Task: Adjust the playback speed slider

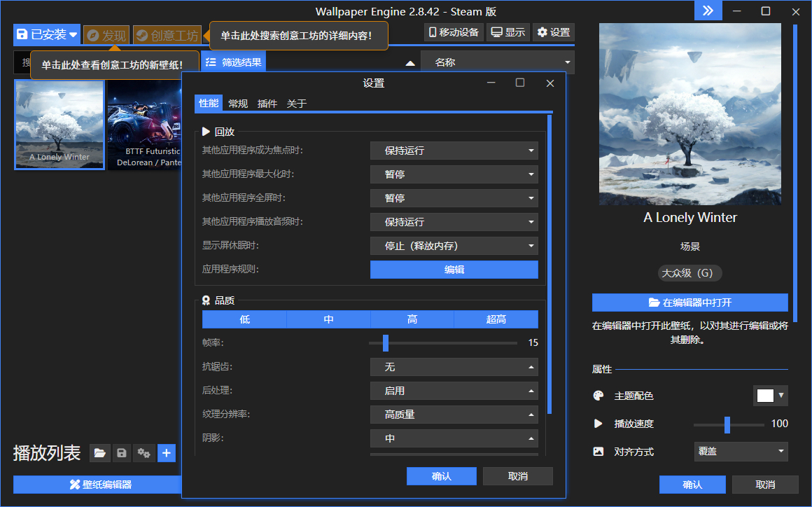Action: (727, 424)
